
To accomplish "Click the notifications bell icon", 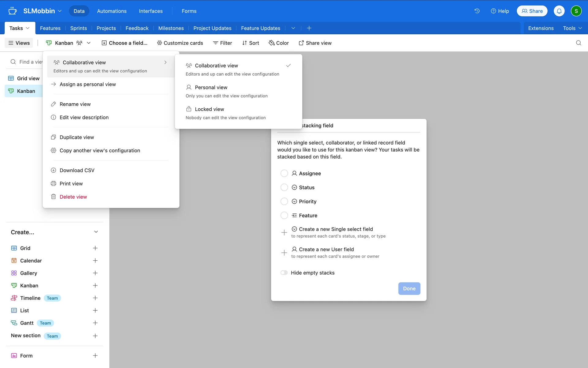I will pyautogui.click(x=559, y=11).
